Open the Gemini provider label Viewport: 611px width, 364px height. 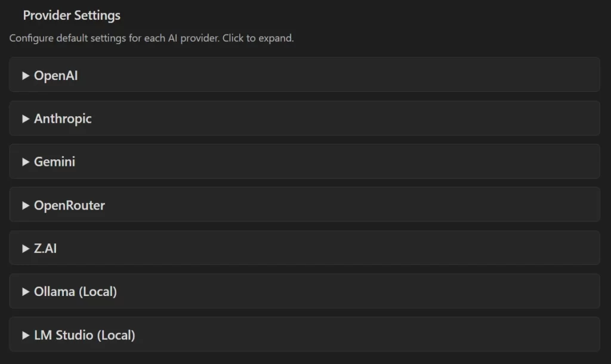[54, 162]
